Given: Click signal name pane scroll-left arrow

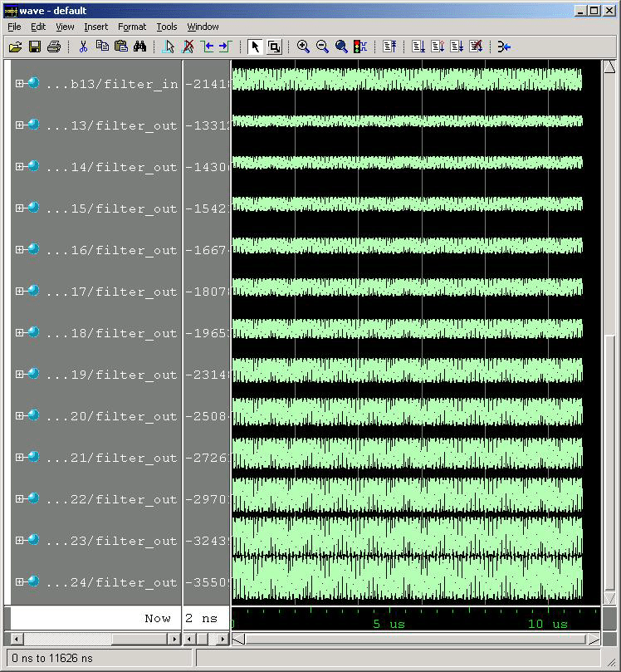Looking at the screenshot, I should (x=17, y=640).
